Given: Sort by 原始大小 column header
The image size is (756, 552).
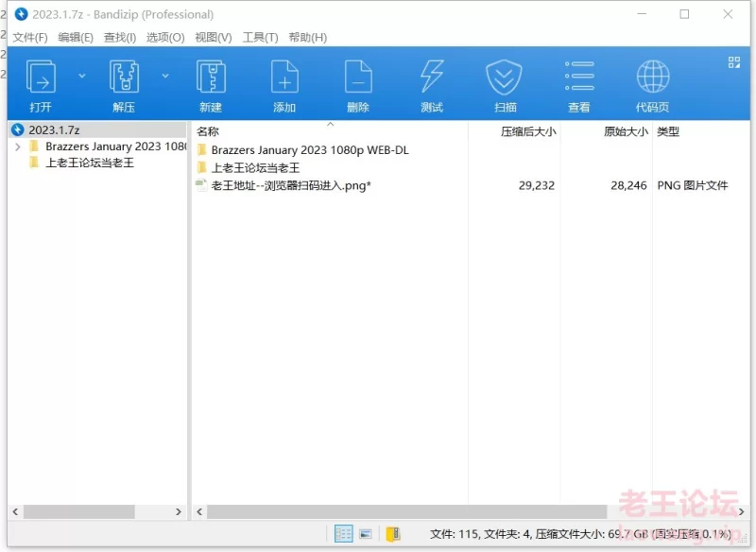Looking at the screenshot, I should click(626, 131).
